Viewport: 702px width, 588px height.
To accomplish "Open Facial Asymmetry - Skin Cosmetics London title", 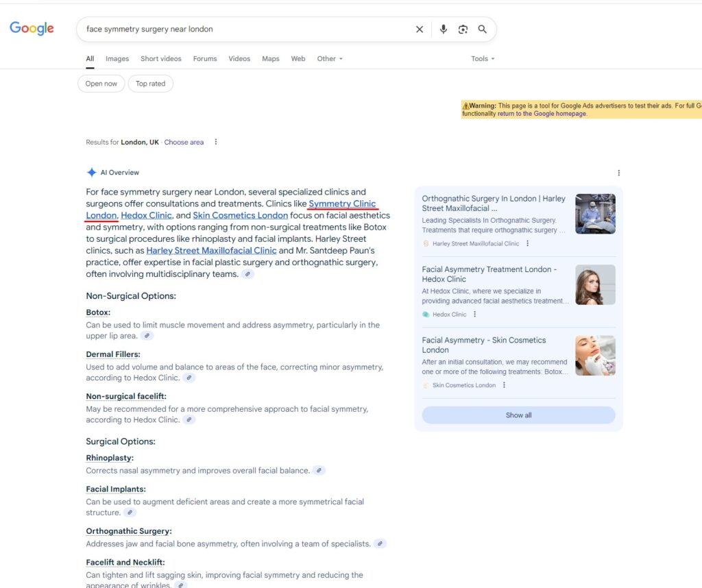I will pyautogui.click(x=484, y=345).
